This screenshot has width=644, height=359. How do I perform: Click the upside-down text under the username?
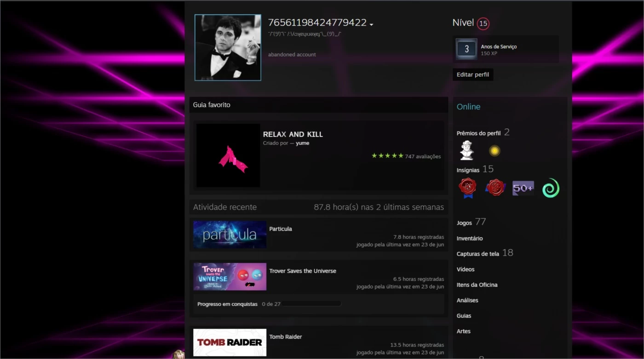click(305, 34)
